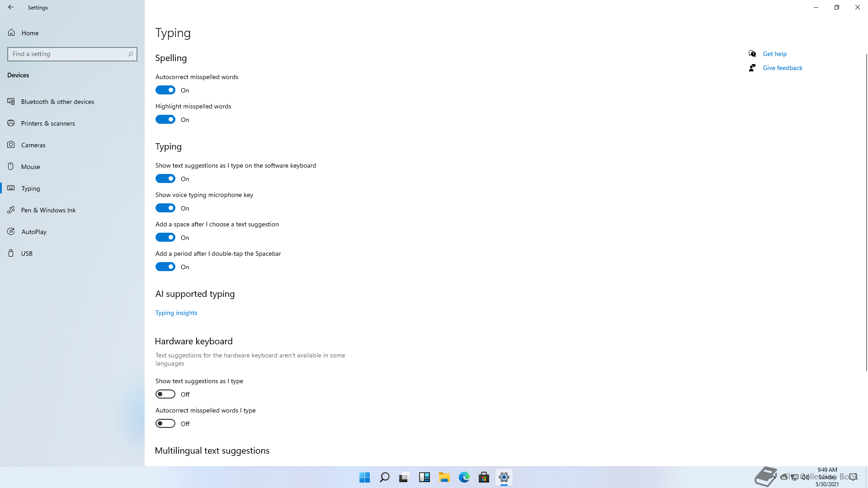868x488 pixels.
Task: Open Printers & scanners
Action: point(72,123)
